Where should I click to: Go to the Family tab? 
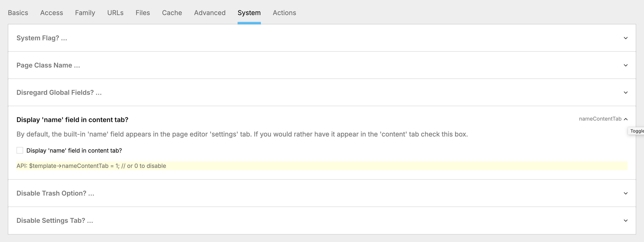pyautogui.click(x=85, y=13)
